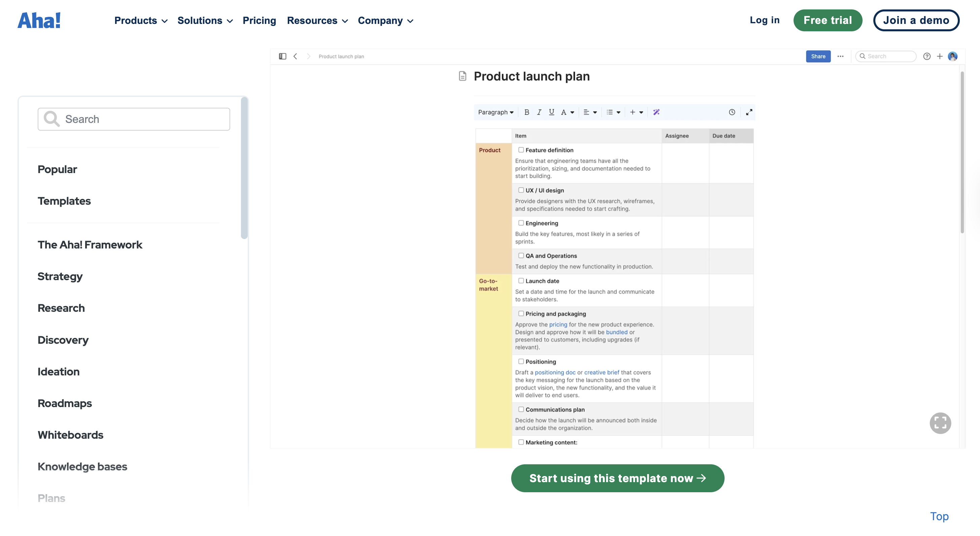
Task: Click the Top link
Action: coord(939,516)
